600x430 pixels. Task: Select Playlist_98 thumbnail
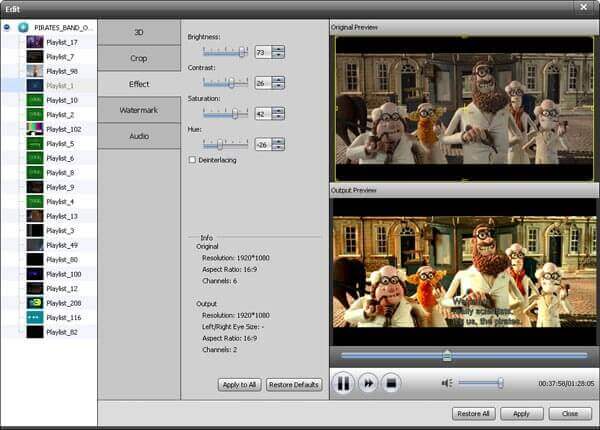pos(35,71)
